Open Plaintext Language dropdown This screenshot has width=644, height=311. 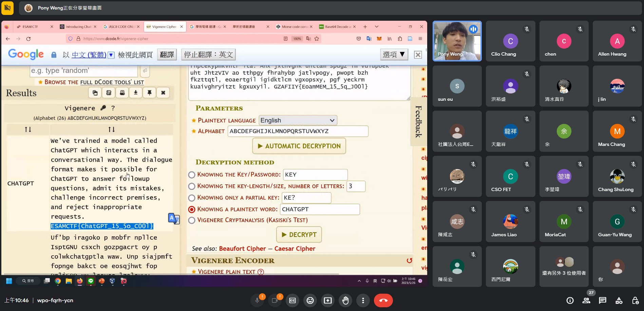coord(298,120)
